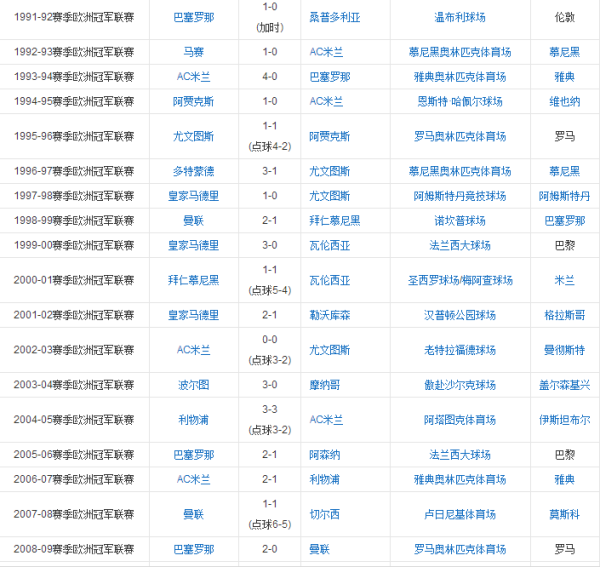Open 罗马奥林匹克体育场 link in 2008-09 row
Viewport: 600px width, 567px height.
[460, 549]
